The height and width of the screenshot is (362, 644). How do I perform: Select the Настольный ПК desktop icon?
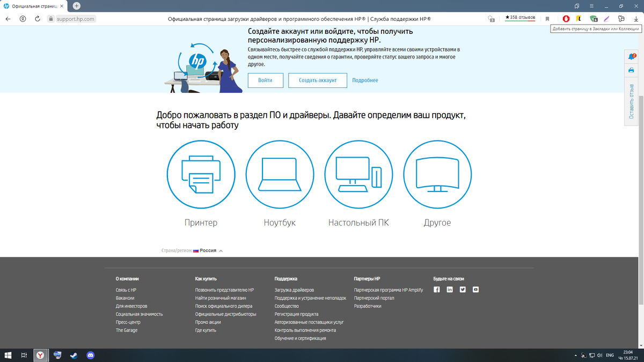point(358,173)
